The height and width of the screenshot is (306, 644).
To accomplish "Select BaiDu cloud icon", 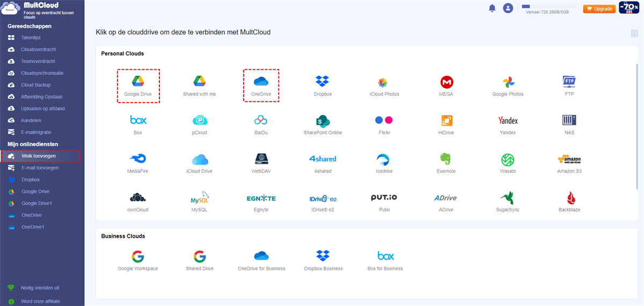I will tap(261, 120).
